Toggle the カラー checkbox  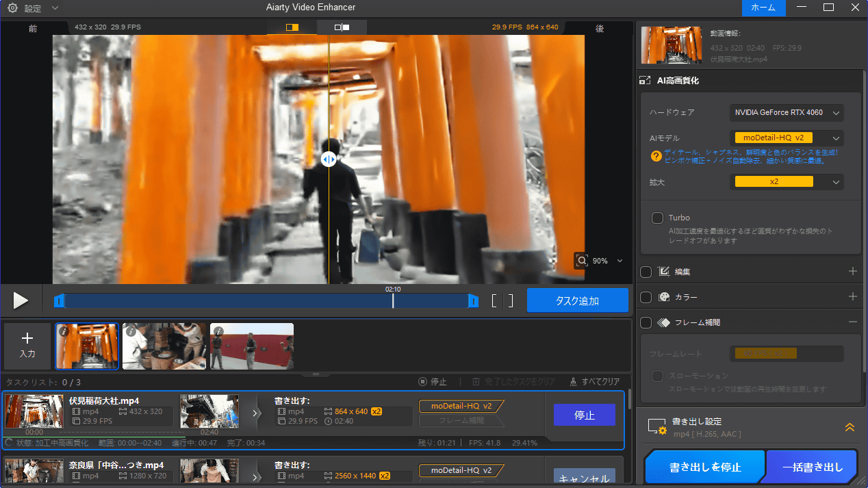(646, 297)
